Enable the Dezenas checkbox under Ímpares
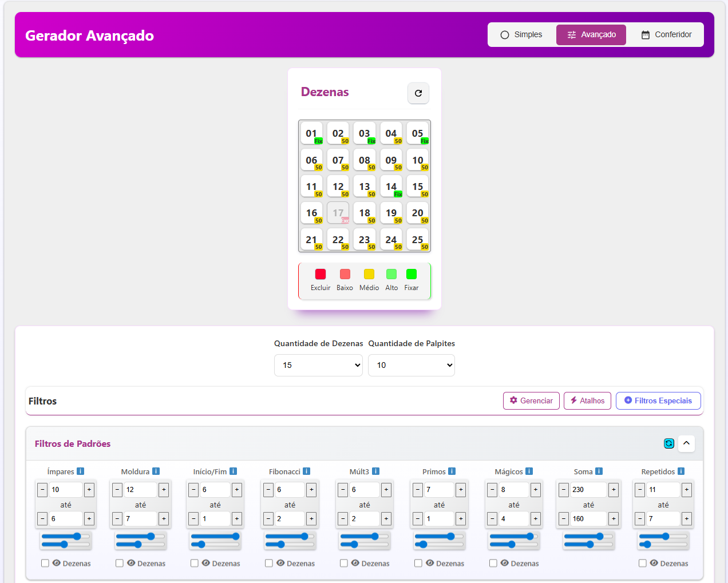 45,563
